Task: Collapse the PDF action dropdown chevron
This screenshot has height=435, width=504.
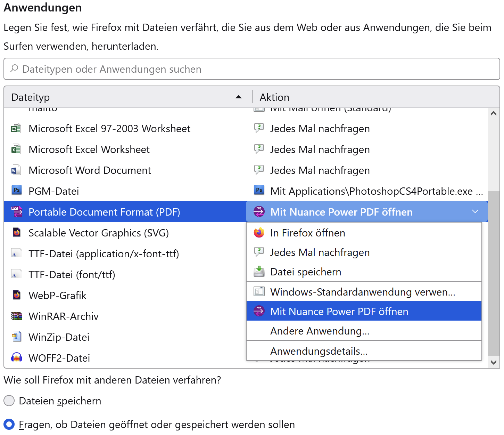Action: pos(475,211)
